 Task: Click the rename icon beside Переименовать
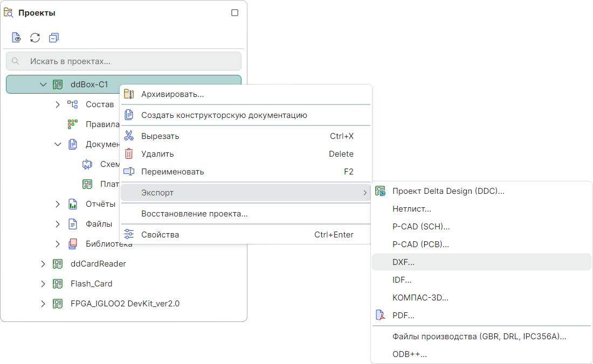(129, 172)
